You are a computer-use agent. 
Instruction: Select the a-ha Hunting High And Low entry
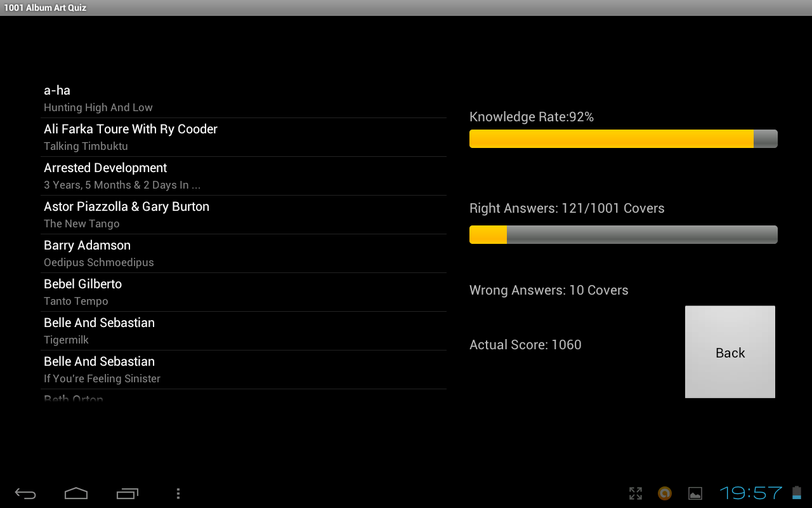click(244, 98)
